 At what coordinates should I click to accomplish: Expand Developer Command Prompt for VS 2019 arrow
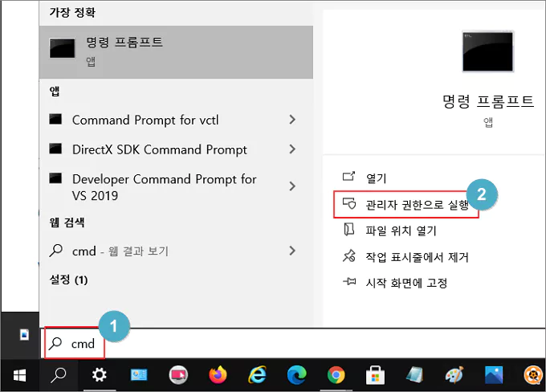coord(292,186)
